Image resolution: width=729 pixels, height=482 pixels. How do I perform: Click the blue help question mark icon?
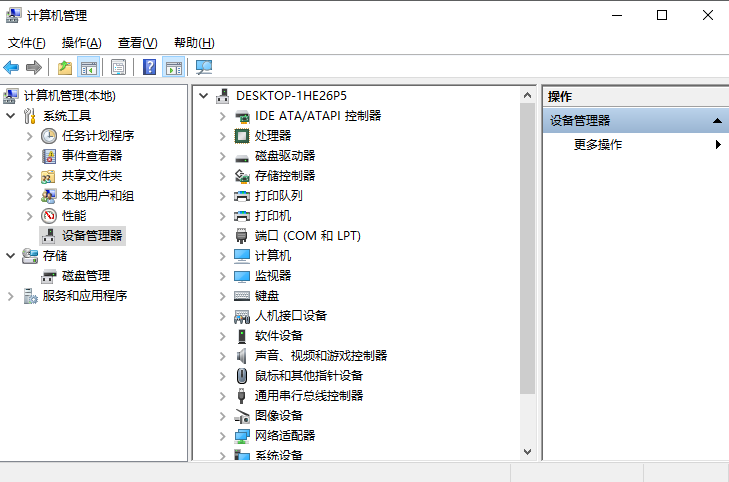[149, 67]
